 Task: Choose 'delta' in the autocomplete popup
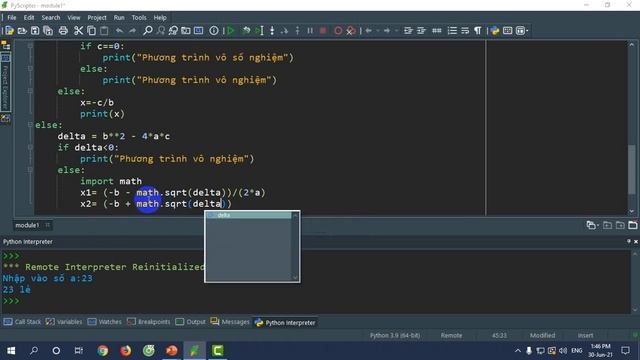click(248, 215)
